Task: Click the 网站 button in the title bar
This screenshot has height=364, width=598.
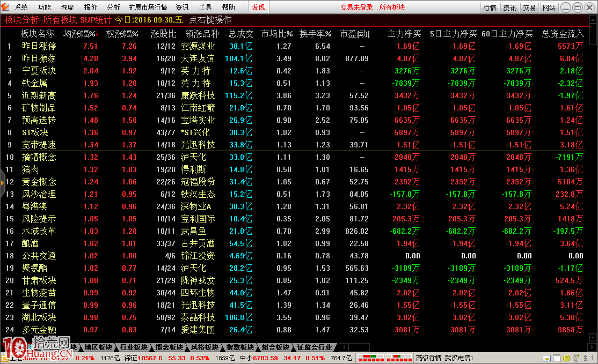Action: [x=549, y=8]
